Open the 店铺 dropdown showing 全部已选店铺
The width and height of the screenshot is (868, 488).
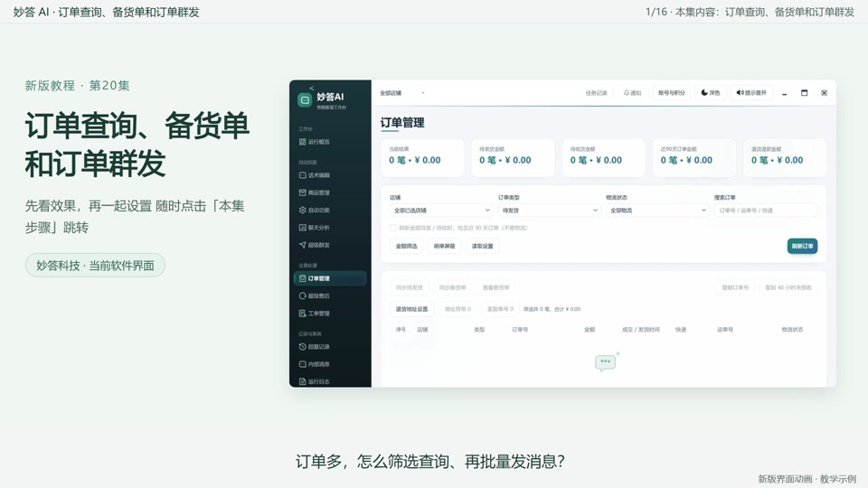pos(441,211)
